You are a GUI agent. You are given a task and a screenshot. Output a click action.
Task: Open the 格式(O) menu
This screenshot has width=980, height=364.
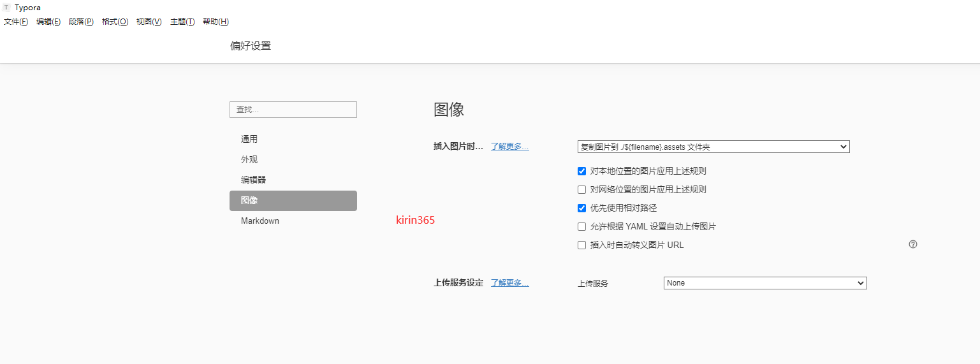(115, 22)
